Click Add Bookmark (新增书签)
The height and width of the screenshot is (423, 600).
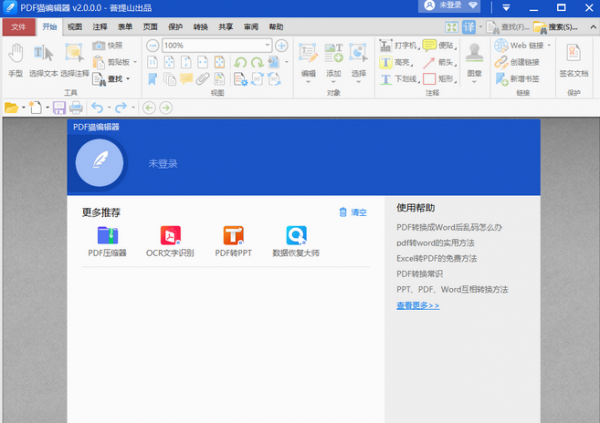517,79
